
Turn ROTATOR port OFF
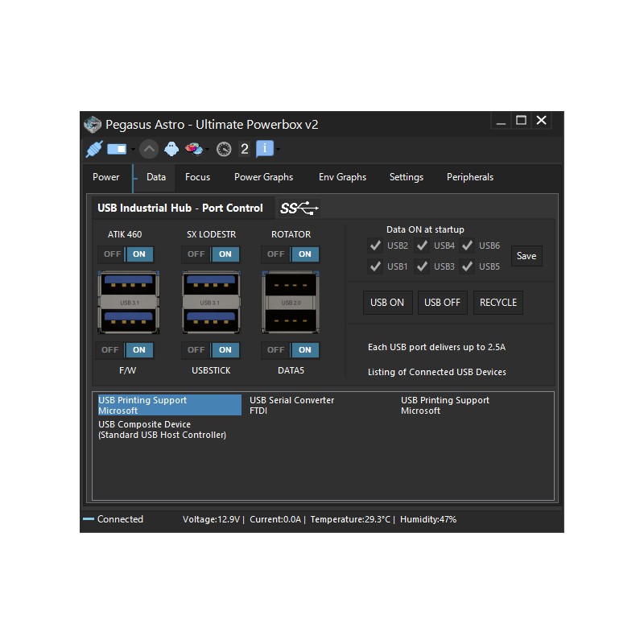(275, 254)
